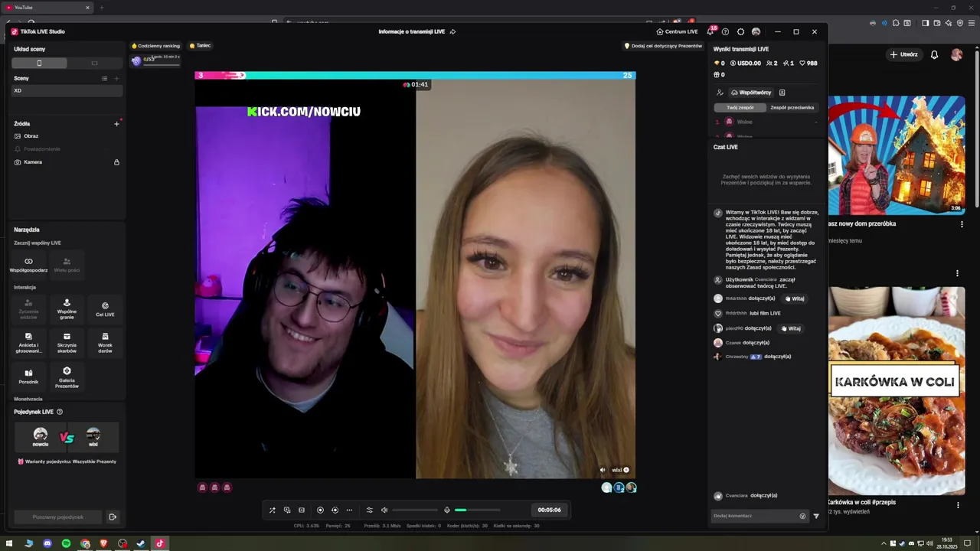Select the XD scene
980x551 pixels.
67,90
